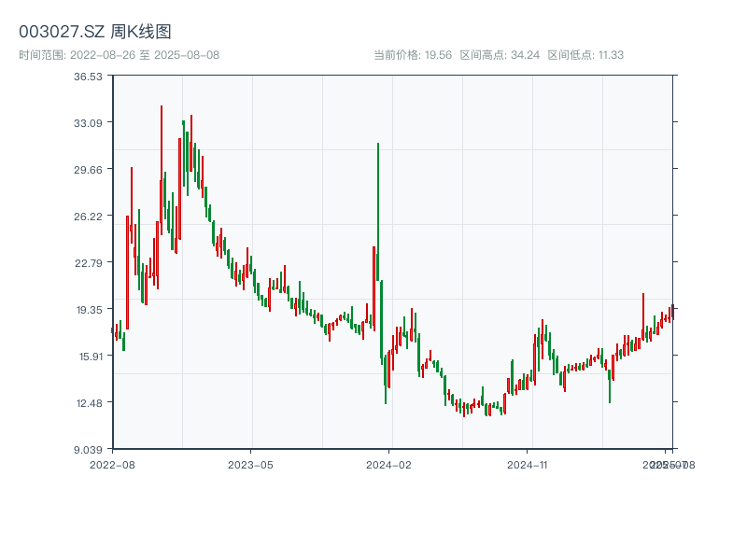Click the y-axis value 9.039
The height and width of the screenshot is (560, 747).
point(88,450)
